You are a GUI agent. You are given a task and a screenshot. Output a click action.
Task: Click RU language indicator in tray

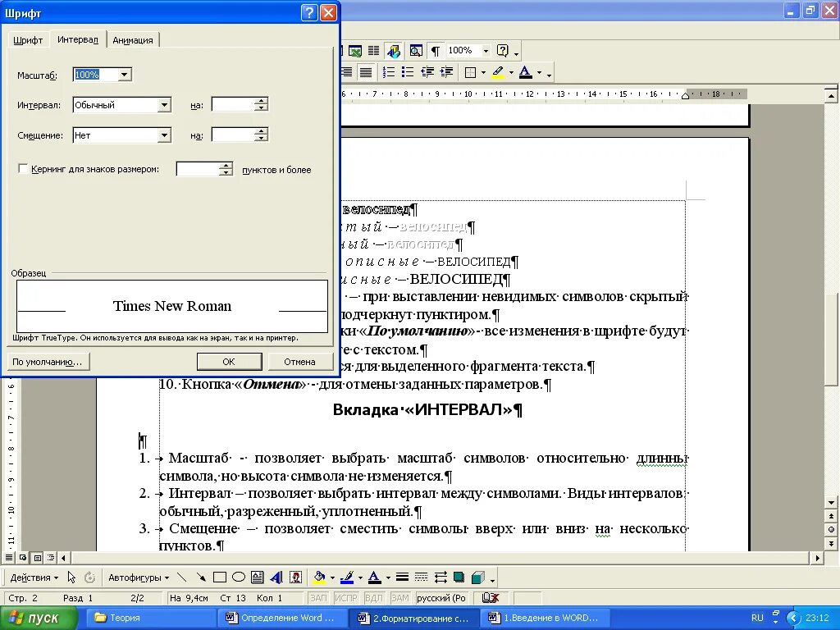point(757,618)
